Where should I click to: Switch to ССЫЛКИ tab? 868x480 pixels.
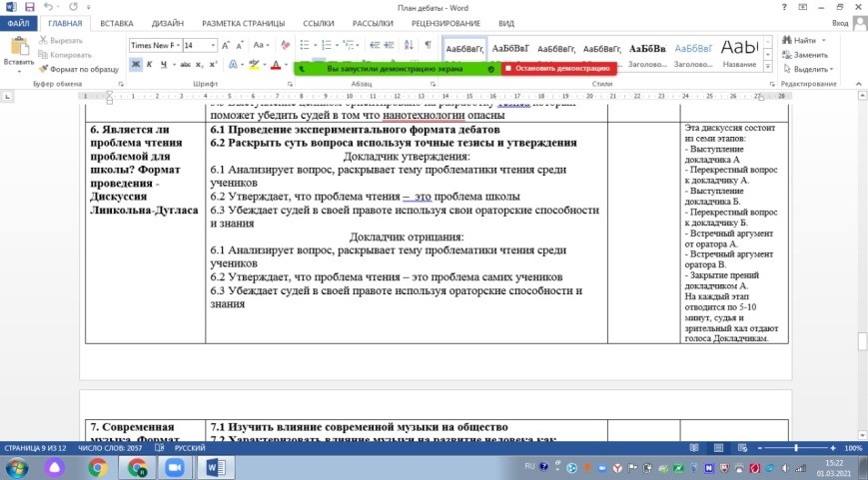(x=319, y=23)
